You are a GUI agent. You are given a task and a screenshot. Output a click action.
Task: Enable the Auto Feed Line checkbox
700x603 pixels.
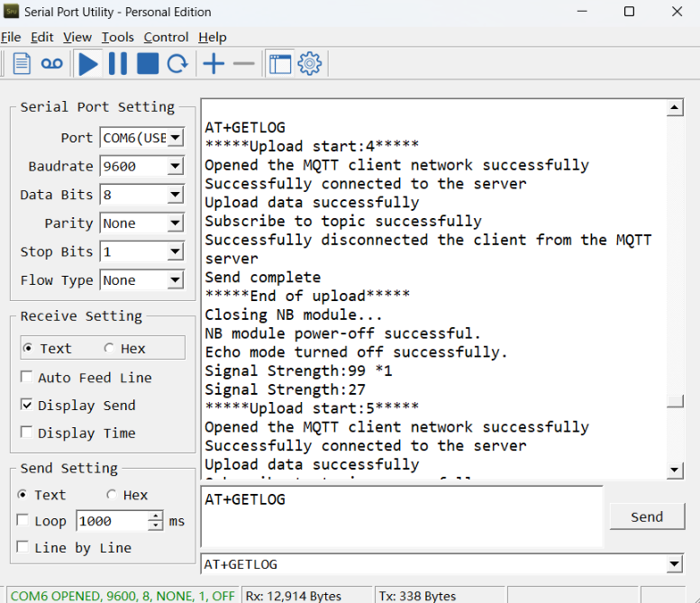pyautogui.click(x=27, y=378)
